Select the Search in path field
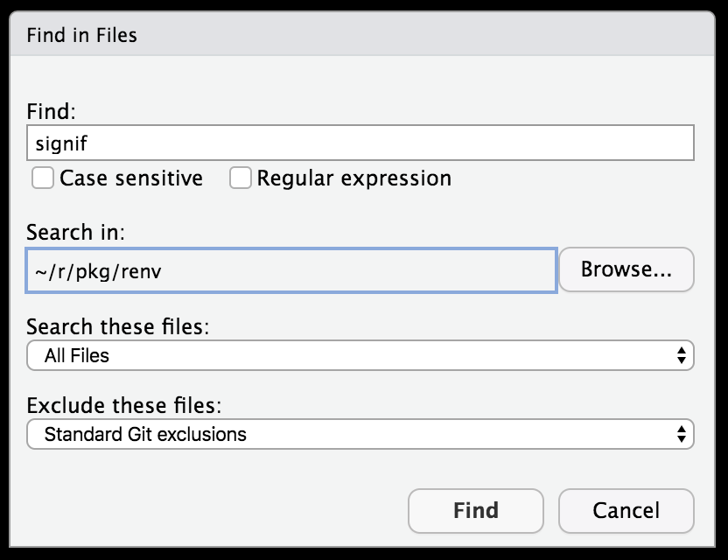Viewport: 728px width, 560px height. [x=293, y=269]
